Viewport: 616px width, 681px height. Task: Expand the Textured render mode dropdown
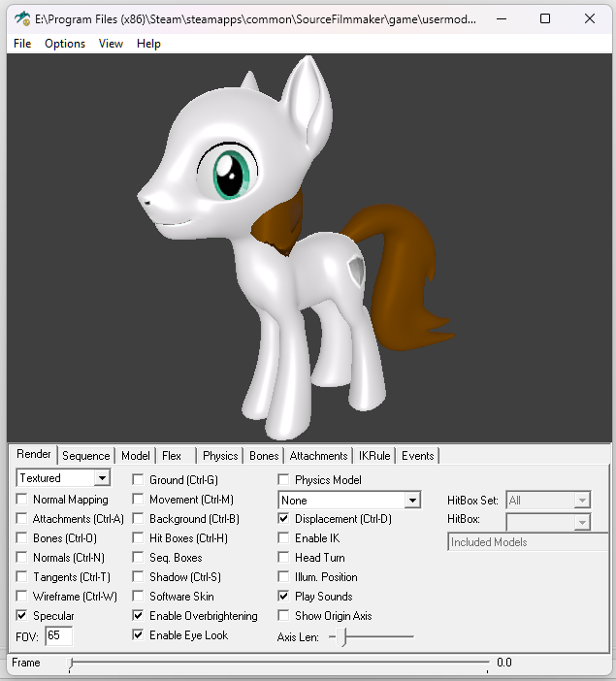click(x=102, y=478)
